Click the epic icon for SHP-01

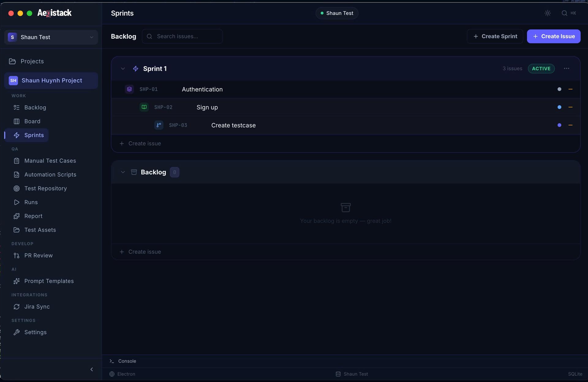(129, 89)
